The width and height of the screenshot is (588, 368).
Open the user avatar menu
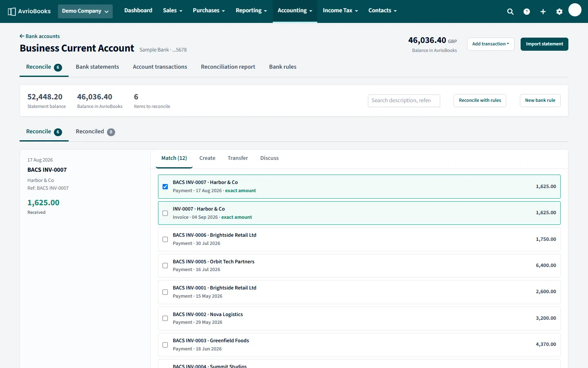pos(575,10)
